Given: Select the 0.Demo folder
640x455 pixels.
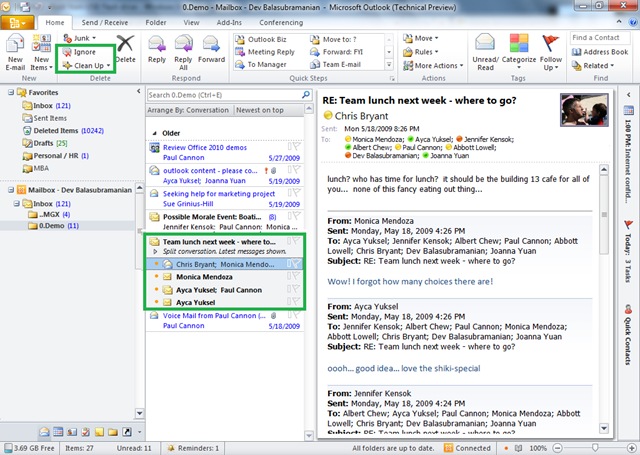Looking at the screenshot, I should [53, 226].
